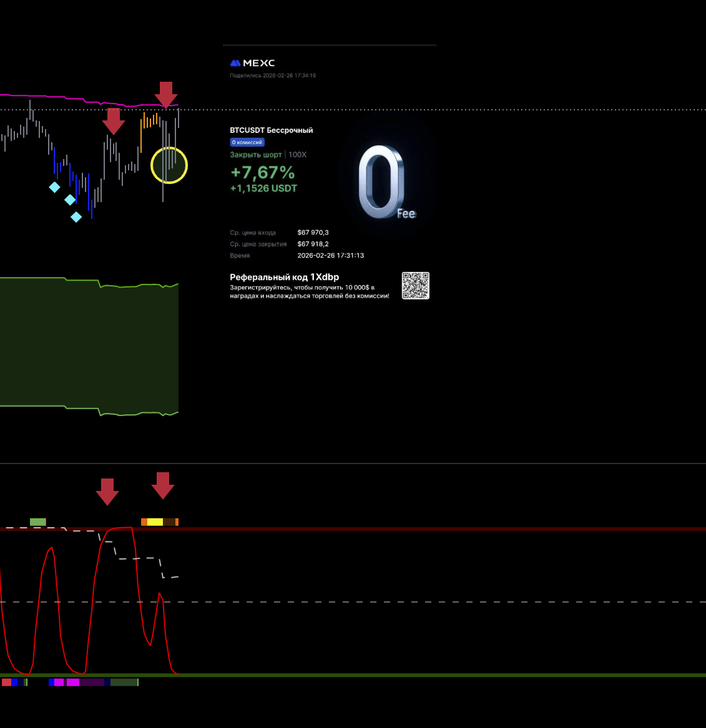Viewport: 706px width, 728px height.
Task: Click the large silver 0 Fee graphic
Action: (x=383, y=182)
